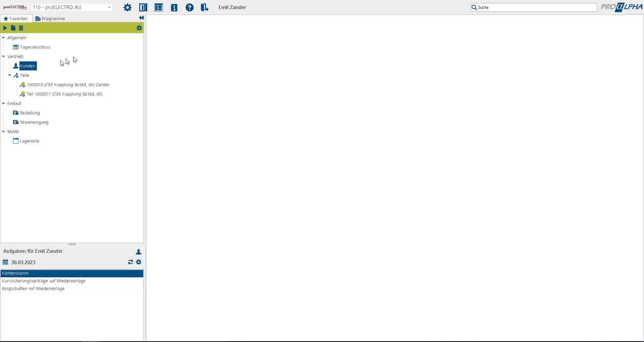Collapse the MaWi tree group
Screen dimensions: 644x342
(x=3, y=131)
